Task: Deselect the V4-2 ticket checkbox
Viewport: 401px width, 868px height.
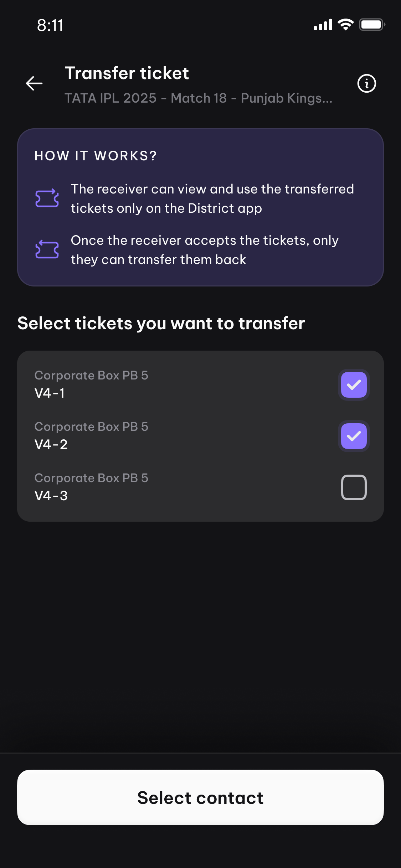Action: [354, 436]
